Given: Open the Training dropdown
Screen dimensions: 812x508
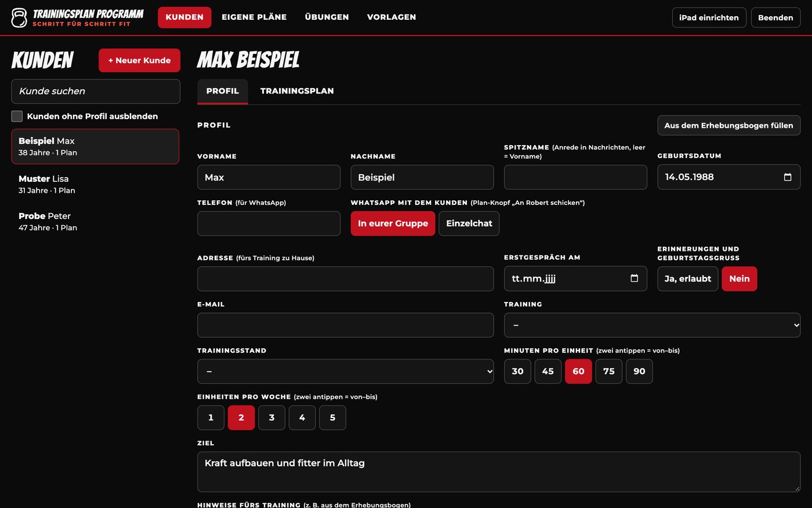Looking at the screenshot, I should 652,325.
